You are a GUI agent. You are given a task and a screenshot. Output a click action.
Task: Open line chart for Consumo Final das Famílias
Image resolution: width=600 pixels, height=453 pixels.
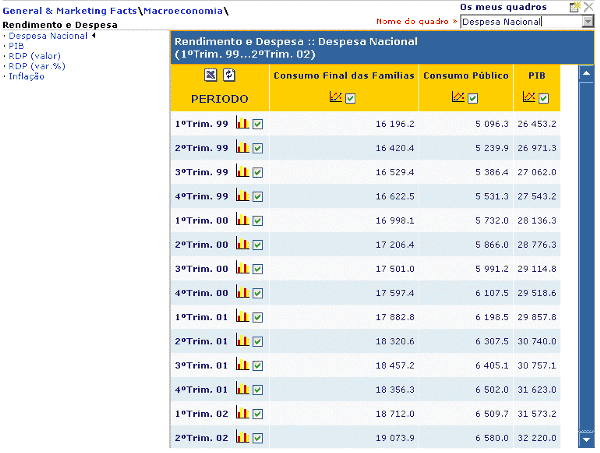336,98
